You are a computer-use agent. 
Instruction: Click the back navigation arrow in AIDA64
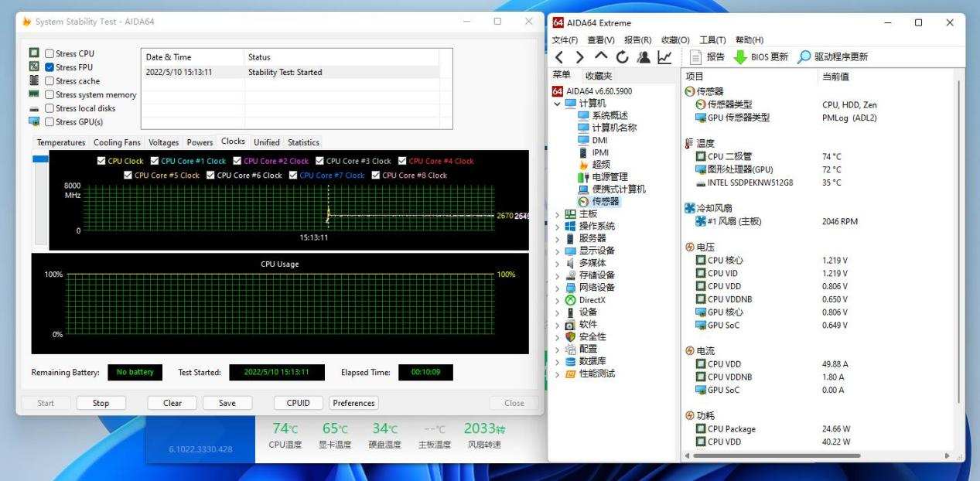[x=560, y=57]
